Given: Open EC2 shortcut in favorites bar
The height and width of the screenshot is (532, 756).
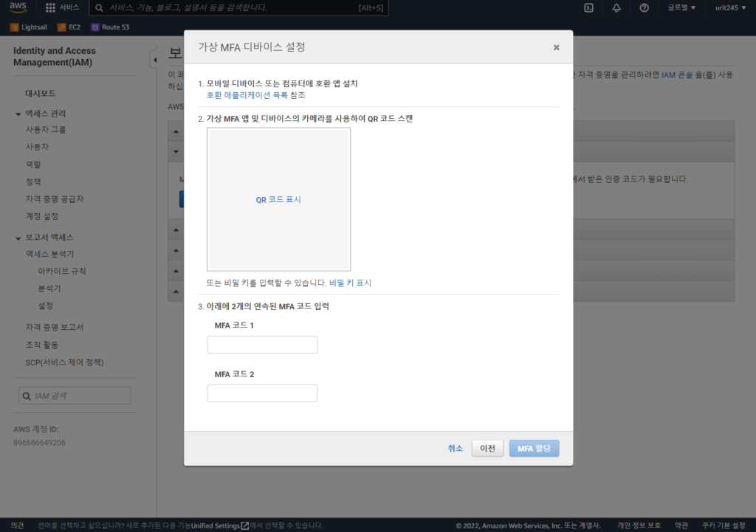Looking at the screenshot, I should 69,27.
